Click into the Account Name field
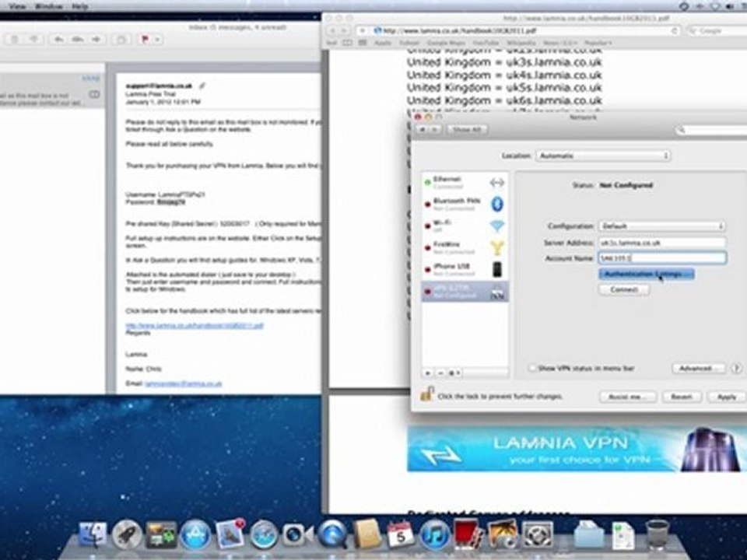747x560 pixels. coord(662,257)
